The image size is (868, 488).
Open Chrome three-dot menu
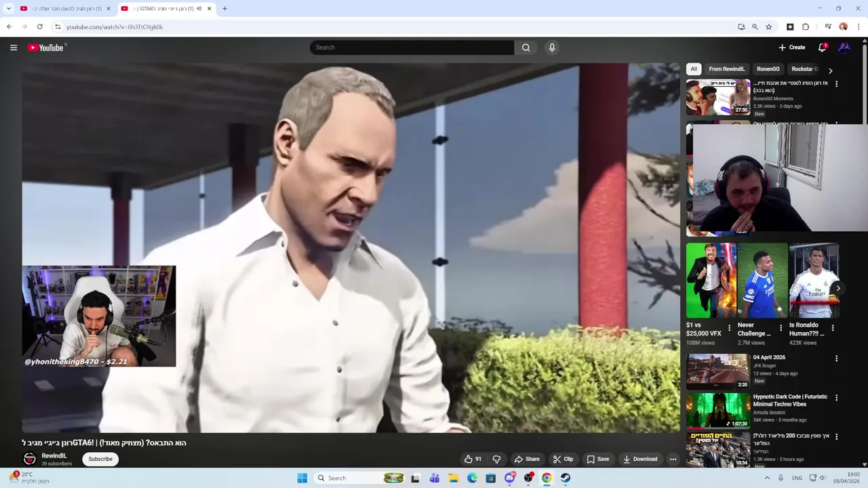pyautogui.click(x=859, y=27)
